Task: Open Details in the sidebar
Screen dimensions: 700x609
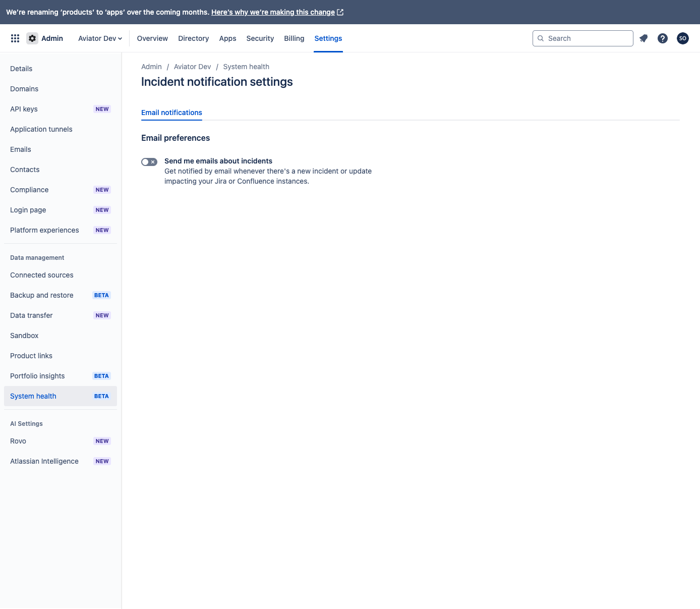Action: pos(61,69)
